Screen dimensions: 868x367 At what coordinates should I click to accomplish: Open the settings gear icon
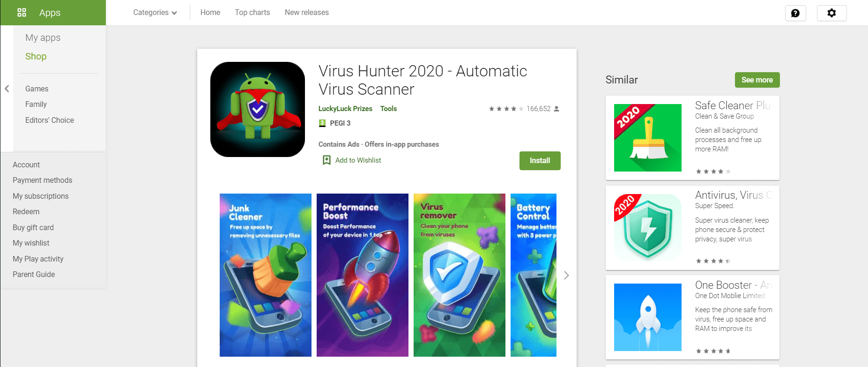click(x=831, y=13)
